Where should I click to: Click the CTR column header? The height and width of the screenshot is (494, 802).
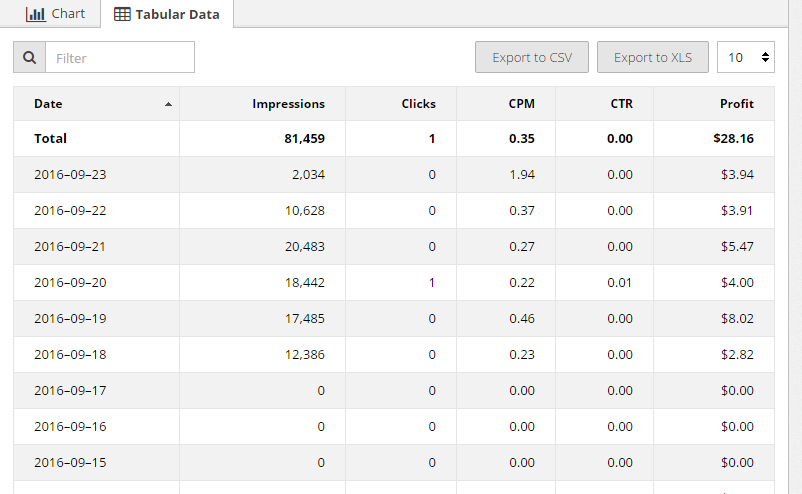pyautogui.click(x=621, y=104)
